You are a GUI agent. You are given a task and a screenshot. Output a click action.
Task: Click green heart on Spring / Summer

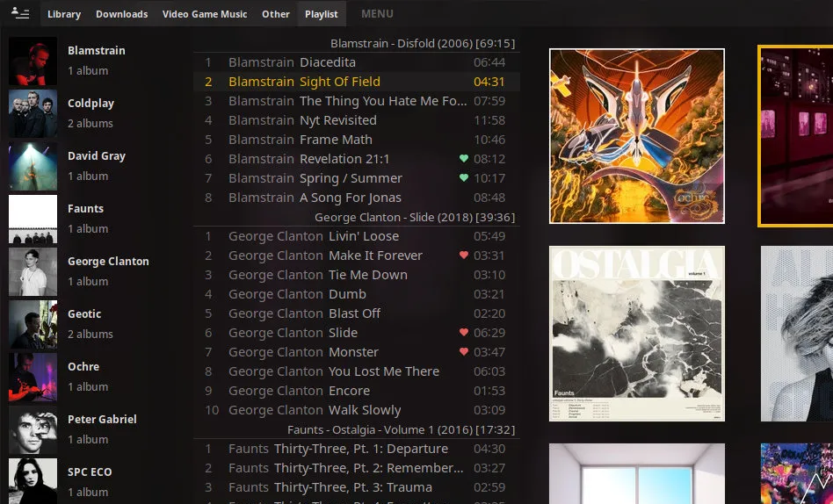[x=464, y=178]
